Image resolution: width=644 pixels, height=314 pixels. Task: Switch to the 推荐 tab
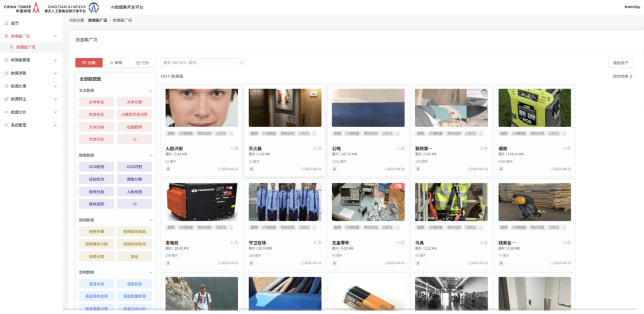[116, 63]
